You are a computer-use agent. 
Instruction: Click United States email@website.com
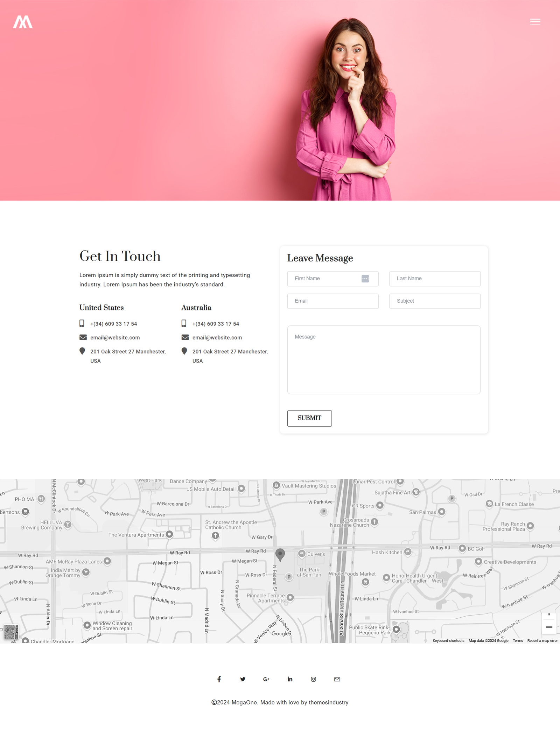click(115, 338)
